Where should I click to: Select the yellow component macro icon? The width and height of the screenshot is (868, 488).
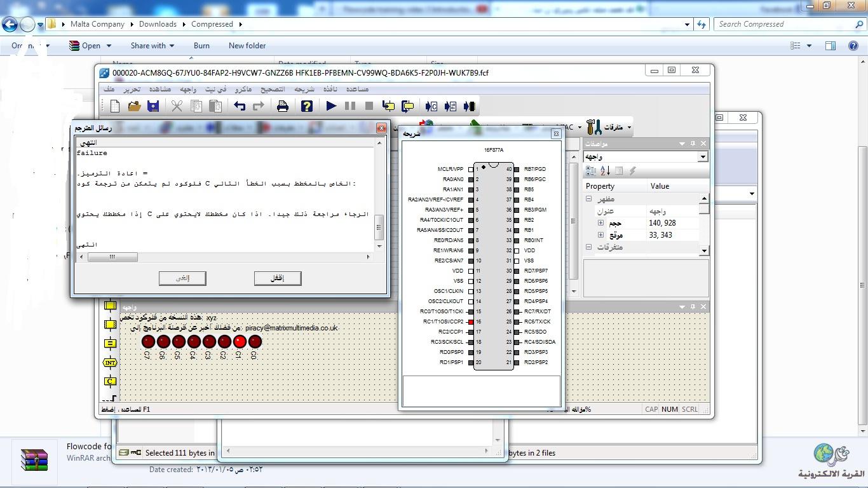(110, 324)
